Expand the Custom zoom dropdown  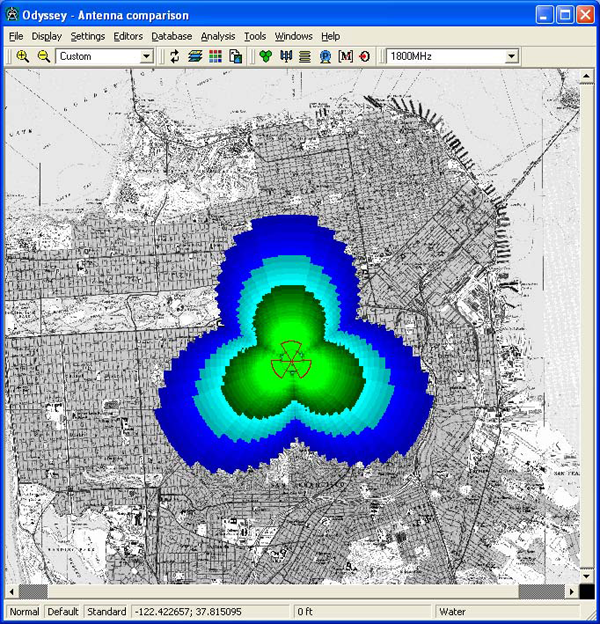146,57
